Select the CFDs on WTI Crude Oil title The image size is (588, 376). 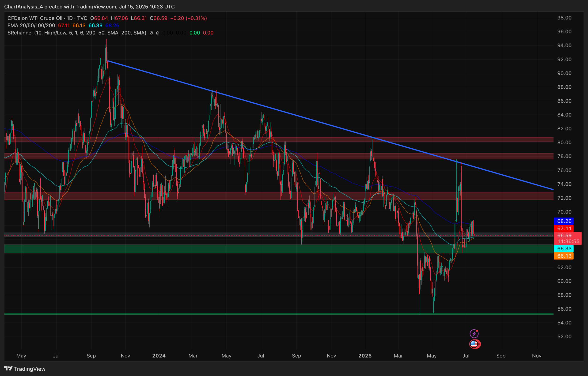(x=35, y=18)
